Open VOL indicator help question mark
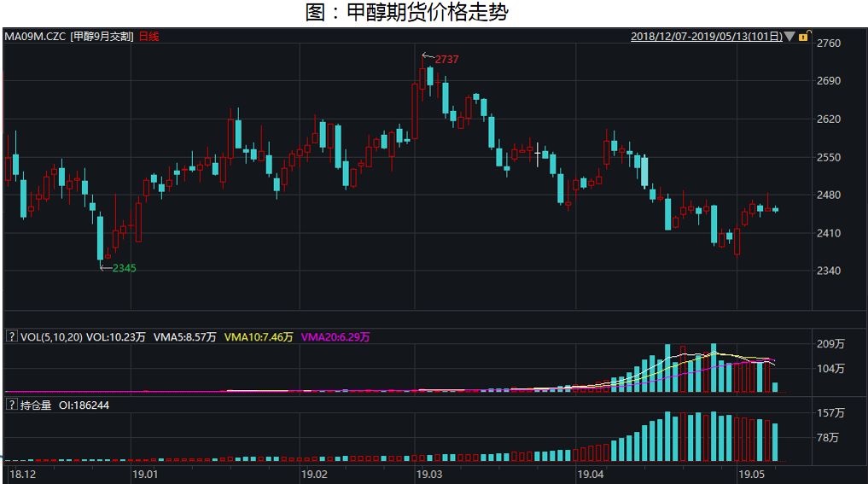The width and height of the screenshot is (868, 484). pos(11,336)
